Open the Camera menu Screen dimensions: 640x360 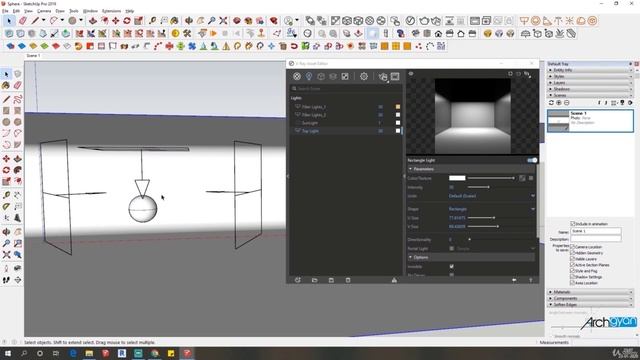pyautogui.click(x=44, y=11)
